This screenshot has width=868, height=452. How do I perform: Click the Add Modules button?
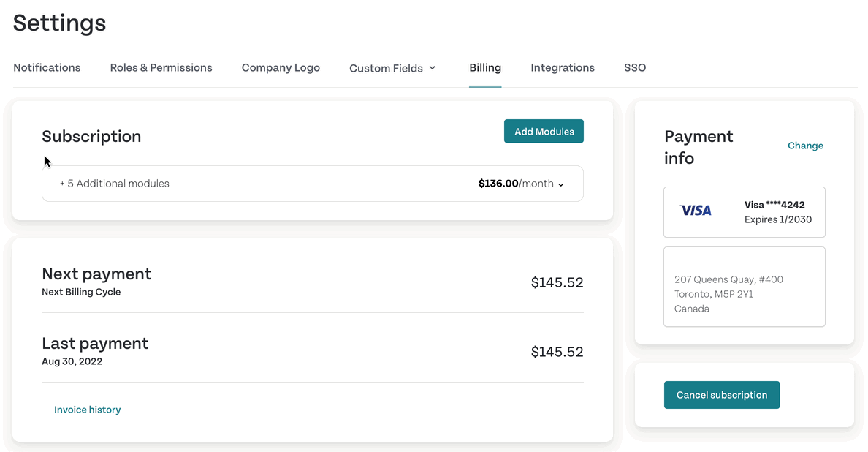(x=544, y=131)
